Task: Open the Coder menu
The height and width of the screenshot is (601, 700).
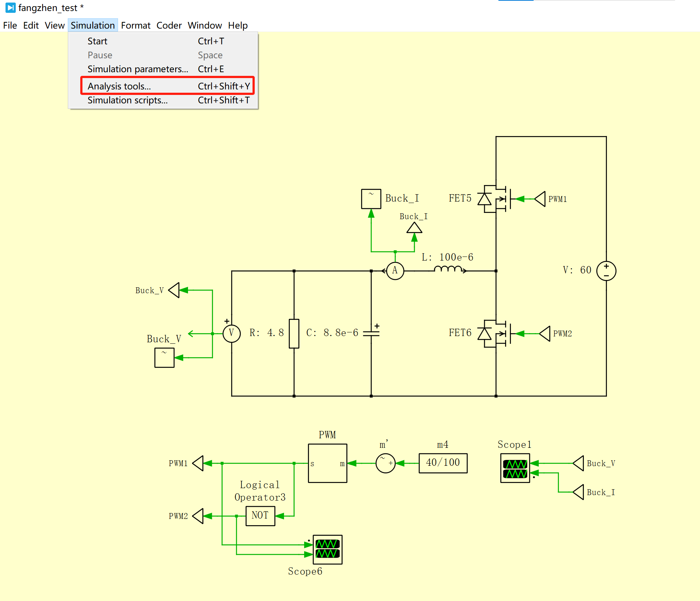Action: click(169, 25)
